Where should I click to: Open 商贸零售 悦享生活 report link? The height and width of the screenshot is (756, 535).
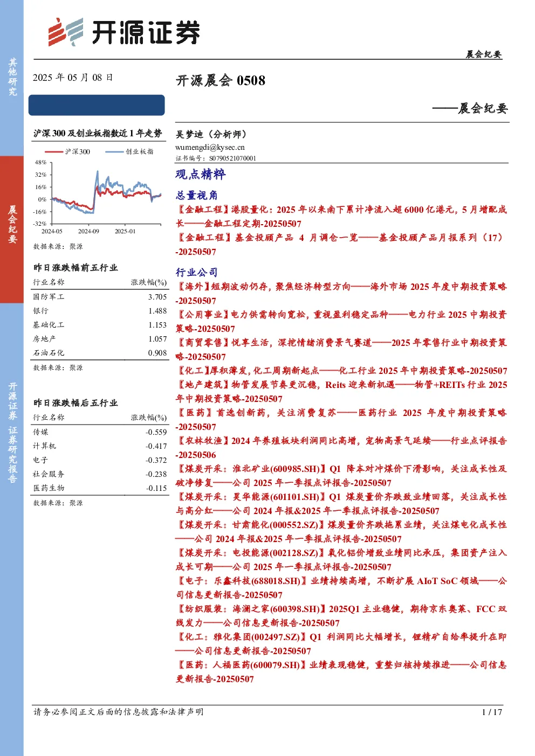coord(341,350)
